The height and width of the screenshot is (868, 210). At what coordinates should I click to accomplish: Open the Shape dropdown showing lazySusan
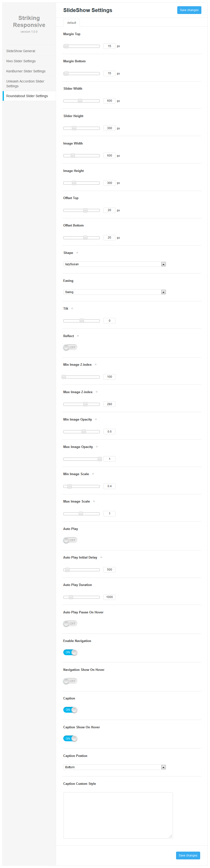coord(114,264)
